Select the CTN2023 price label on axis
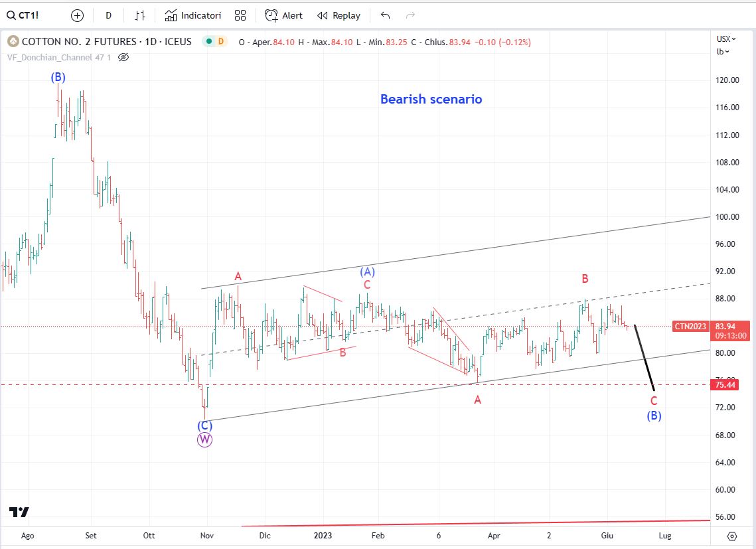This screenshot has width=756, height=549. tap(690, 326)
